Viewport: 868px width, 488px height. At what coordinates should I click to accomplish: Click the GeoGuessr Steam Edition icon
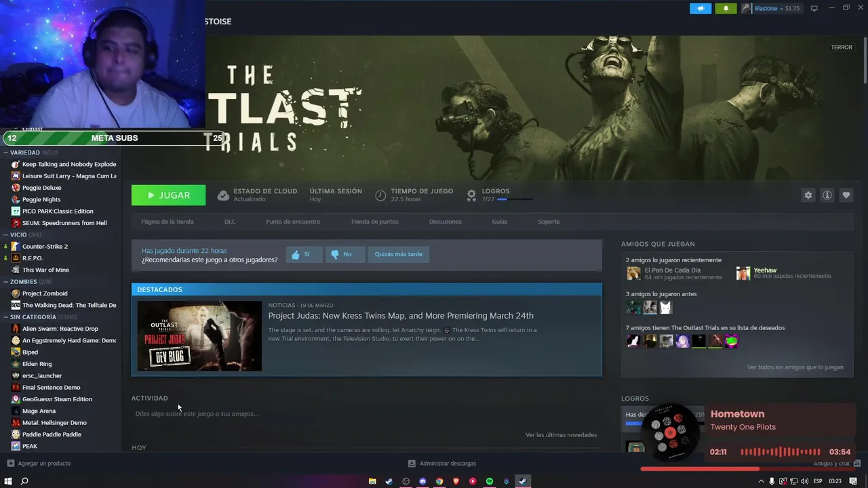click(x=16, y=399)
